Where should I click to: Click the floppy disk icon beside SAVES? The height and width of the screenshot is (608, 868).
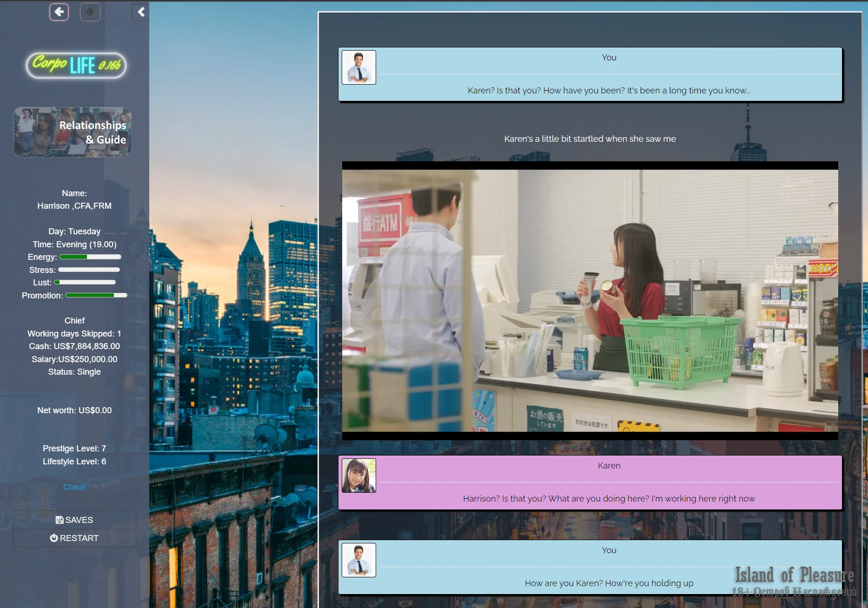(x=60, y=520)
